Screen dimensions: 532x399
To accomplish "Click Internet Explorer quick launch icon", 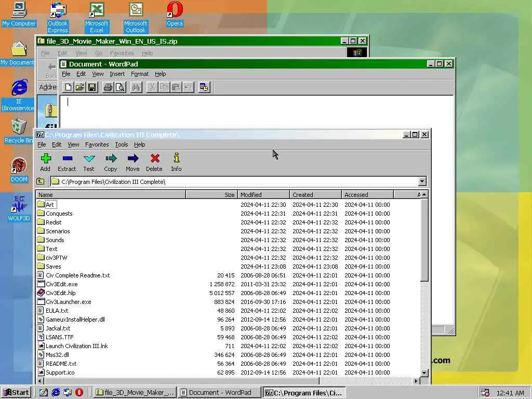I will 56,393.
